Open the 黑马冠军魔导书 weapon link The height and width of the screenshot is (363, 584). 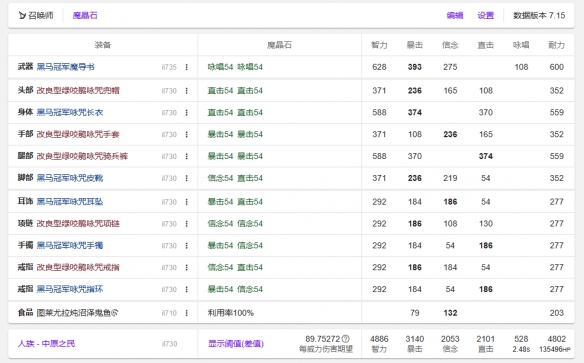pyautogui.click(x=66, y=67)
